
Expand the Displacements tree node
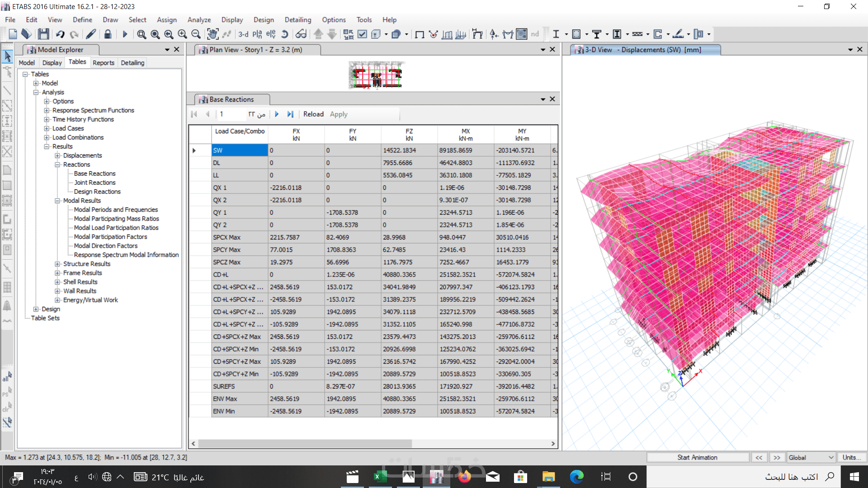click(x=57, y=155)
